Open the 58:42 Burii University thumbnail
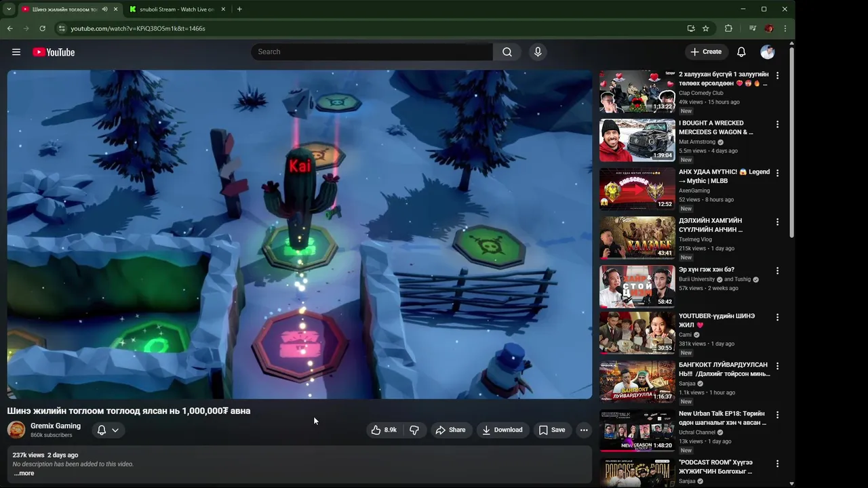The width and height of the screenshot is (868, 488). [x=637, y=287]
